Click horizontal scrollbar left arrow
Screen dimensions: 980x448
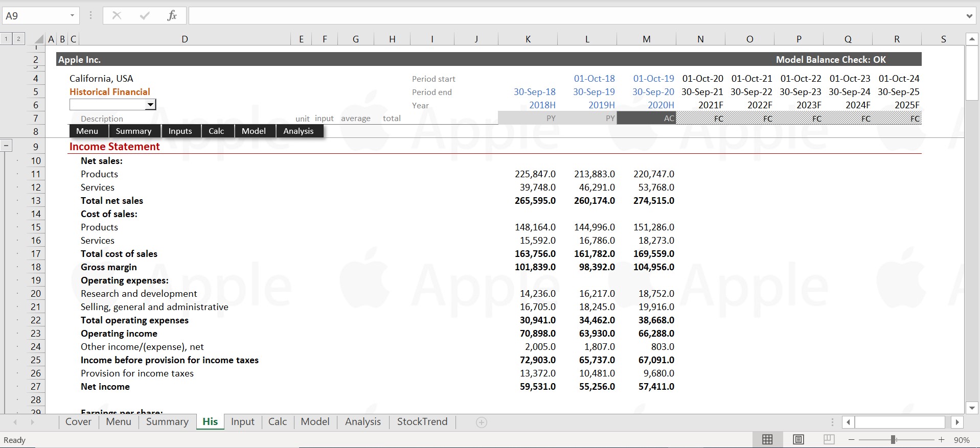(x=849, y=422)
